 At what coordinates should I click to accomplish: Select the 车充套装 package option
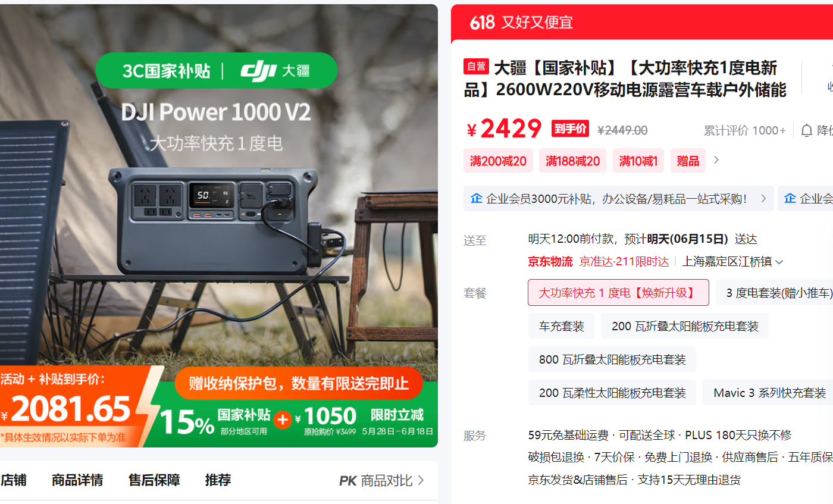coord(561,326)
